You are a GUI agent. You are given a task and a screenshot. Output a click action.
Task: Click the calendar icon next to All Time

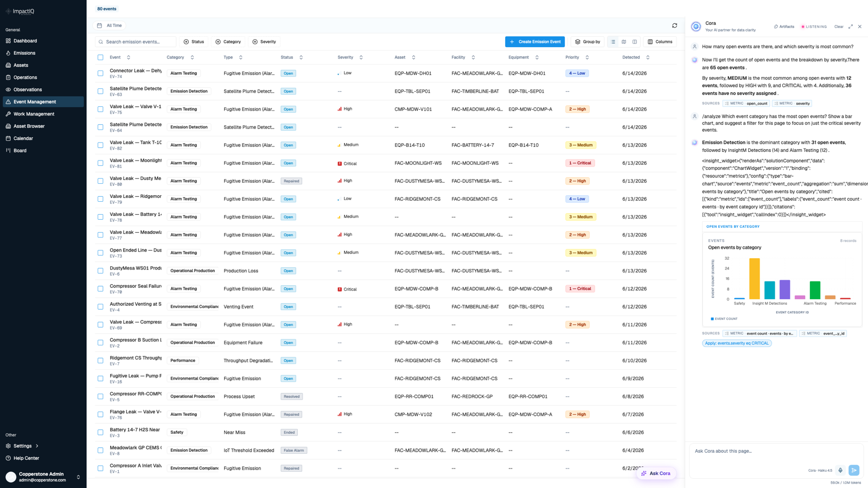pyautogui.click(x=99, y=25)
